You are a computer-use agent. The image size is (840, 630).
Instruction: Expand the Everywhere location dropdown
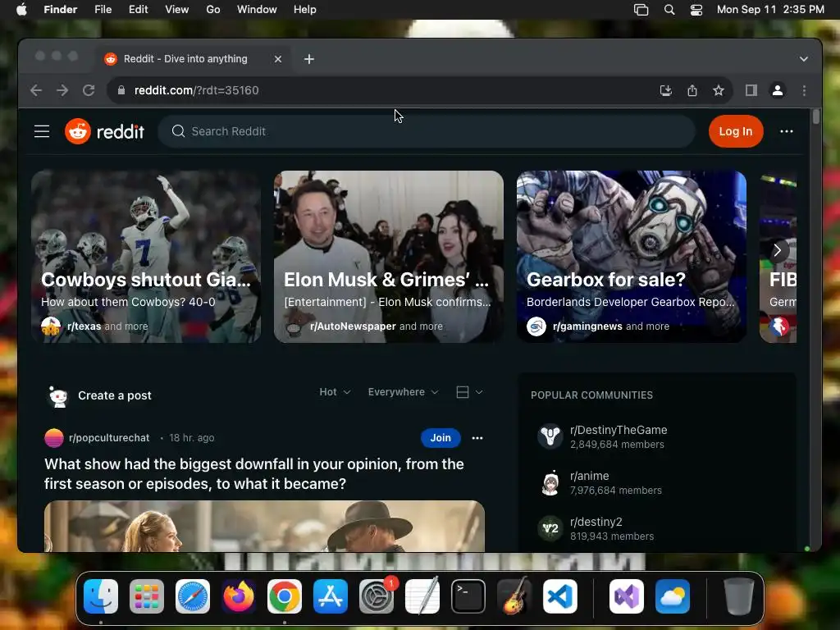pos(403,392)
